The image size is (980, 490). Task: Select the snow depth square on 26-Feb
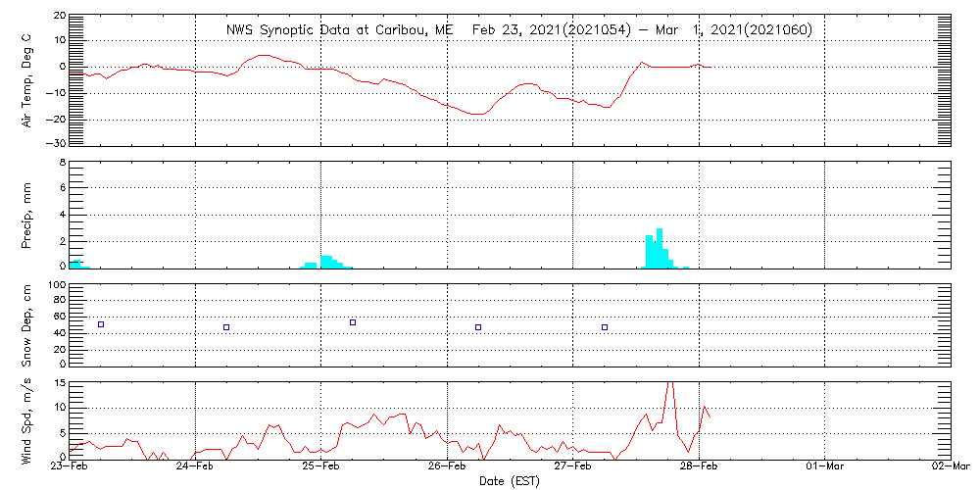(x=478, y=327)
